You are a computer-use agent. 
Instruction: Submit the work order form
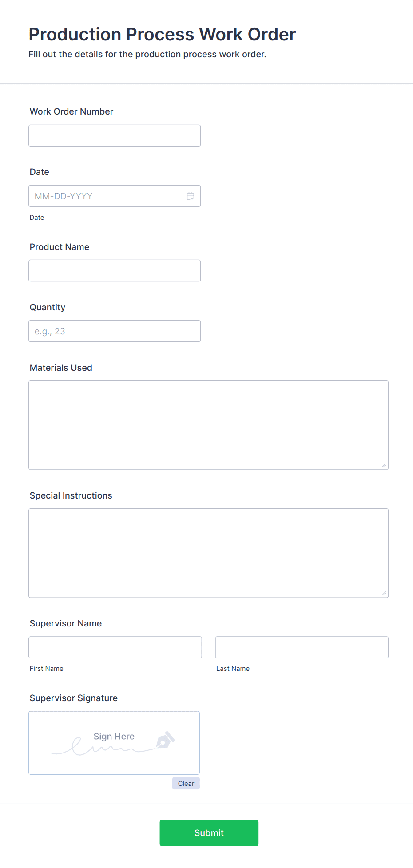209,832
